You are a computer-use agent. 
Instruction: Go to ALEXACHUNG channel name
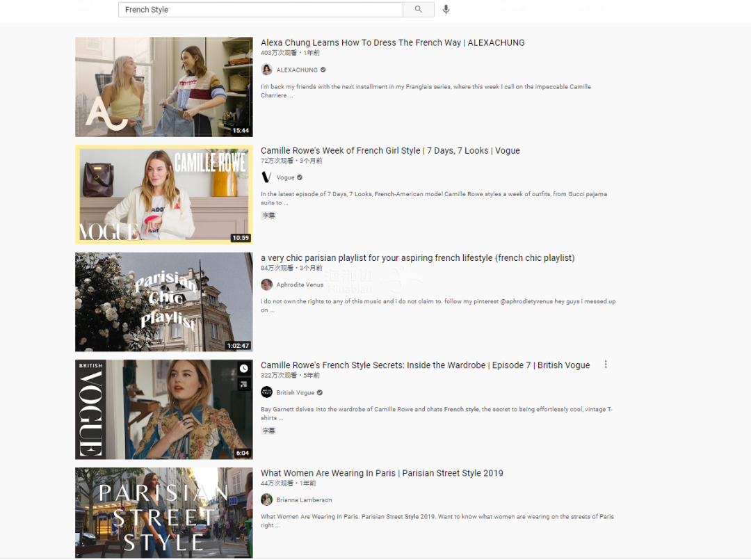297,70
